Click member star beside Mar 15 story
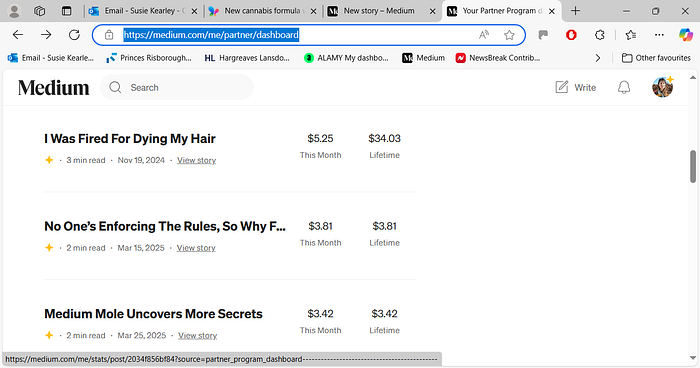 coord(49,247)
